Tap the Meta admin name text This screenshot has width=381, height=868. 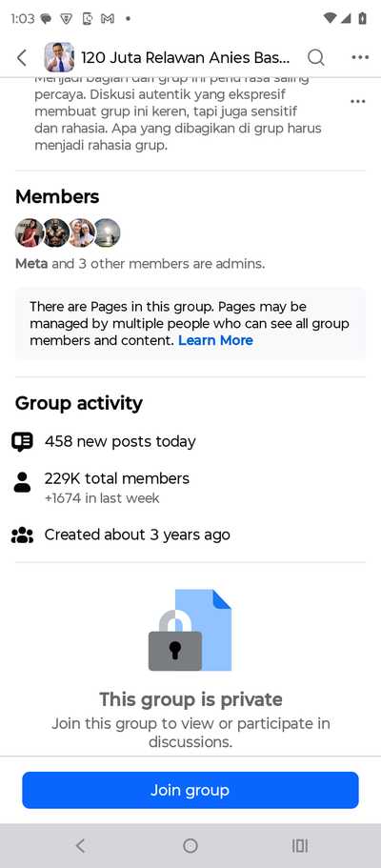31,264
